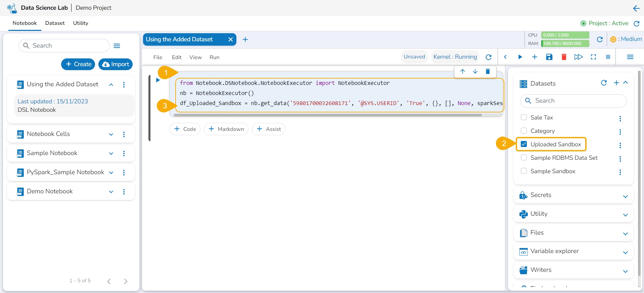Refresh the Datasets list

(604, 83)
